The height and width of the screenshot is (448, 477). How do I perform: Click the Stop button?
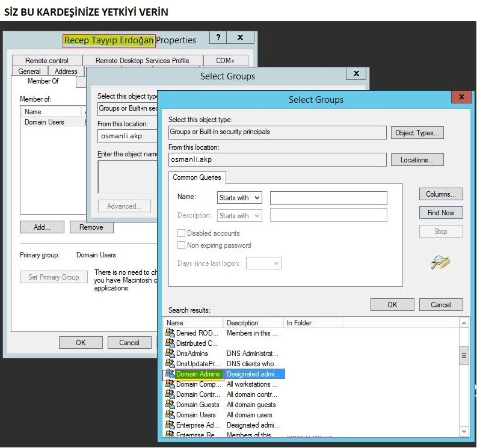click(441, 232)
